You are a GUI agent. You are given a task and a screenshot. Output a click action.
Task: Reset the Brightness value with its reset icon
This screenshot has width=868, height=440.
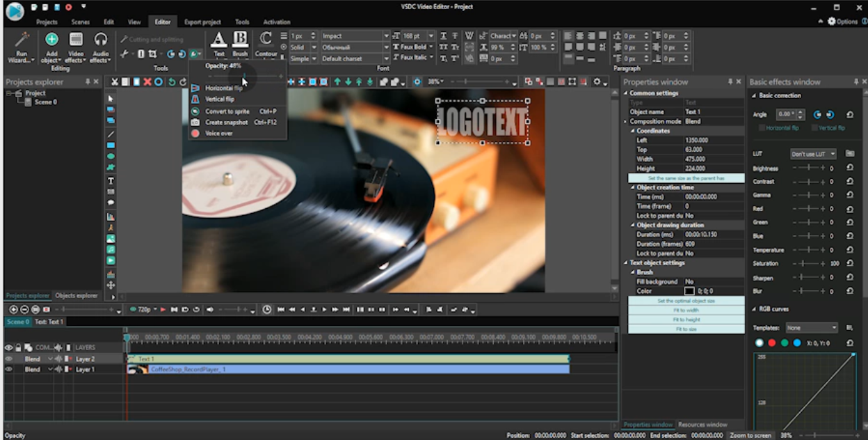[850, 168]
